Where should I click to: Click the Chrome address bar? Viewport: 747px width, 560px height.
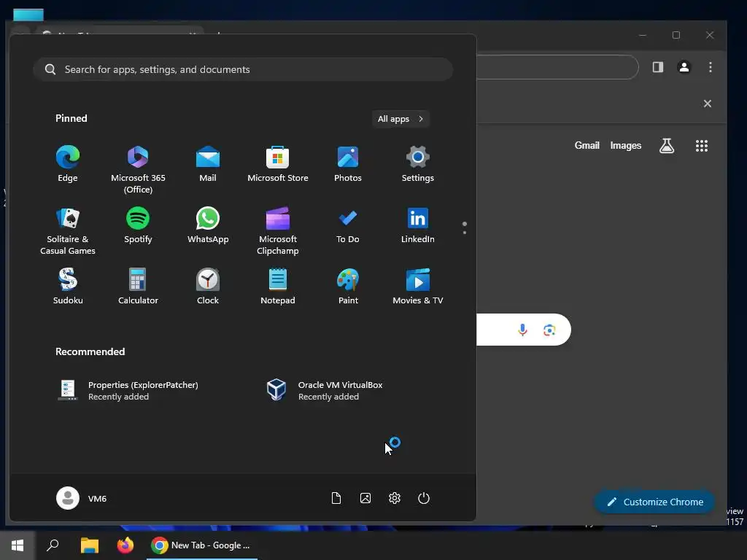[557, 67]
